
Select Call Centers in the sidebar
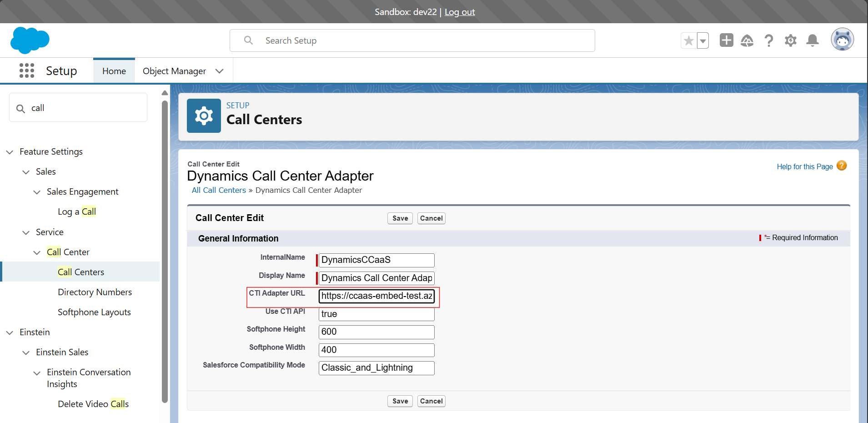pos(81,272)
